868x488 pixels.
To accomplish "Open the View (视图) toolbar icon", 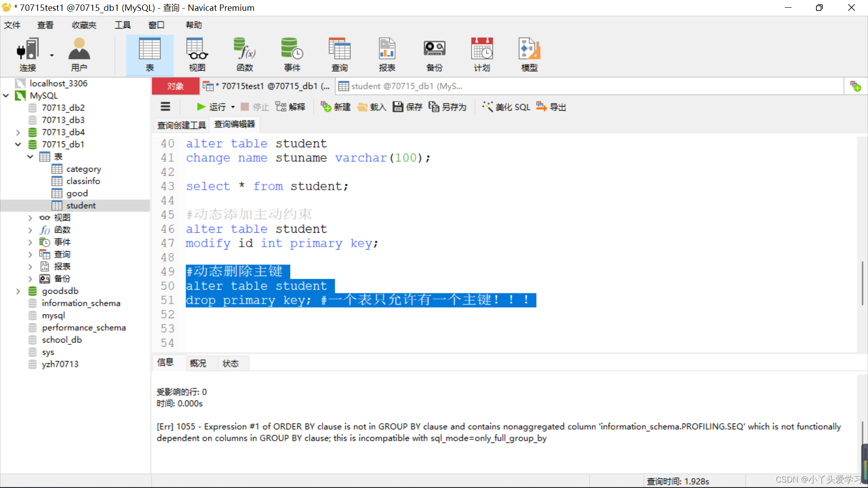I will point(197,55).
